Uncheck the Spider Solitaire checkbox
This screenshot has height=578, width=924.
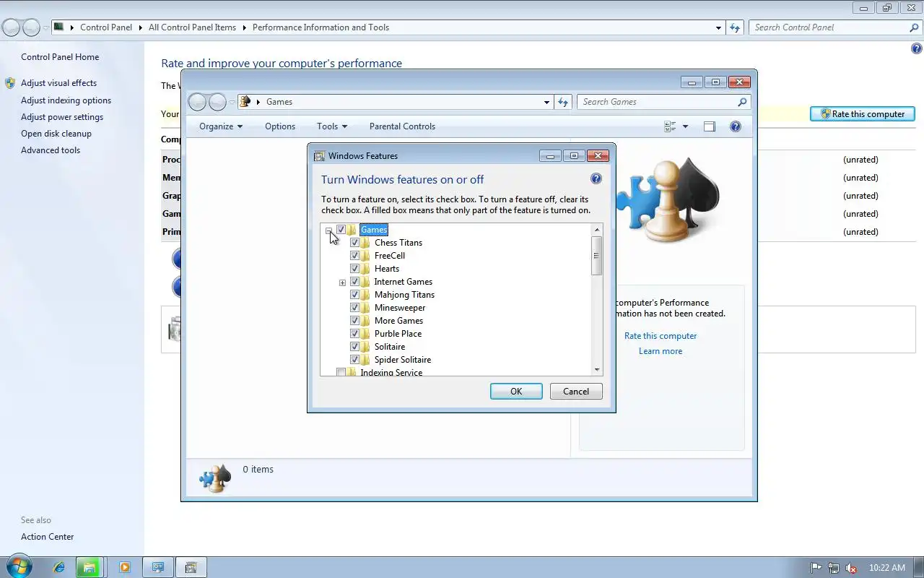pyautogui.click(x=354, y=360)
